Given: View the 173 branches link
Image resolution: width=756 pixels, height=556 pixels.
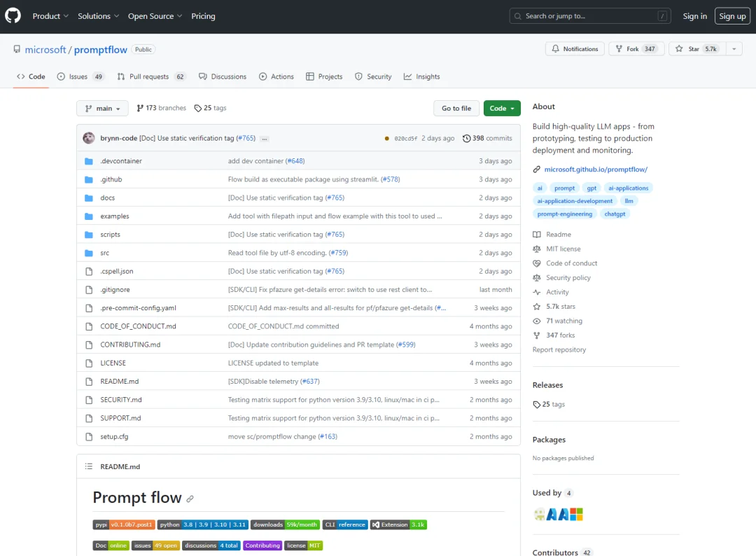Looking at the screenshot, I should click(162, 108).
